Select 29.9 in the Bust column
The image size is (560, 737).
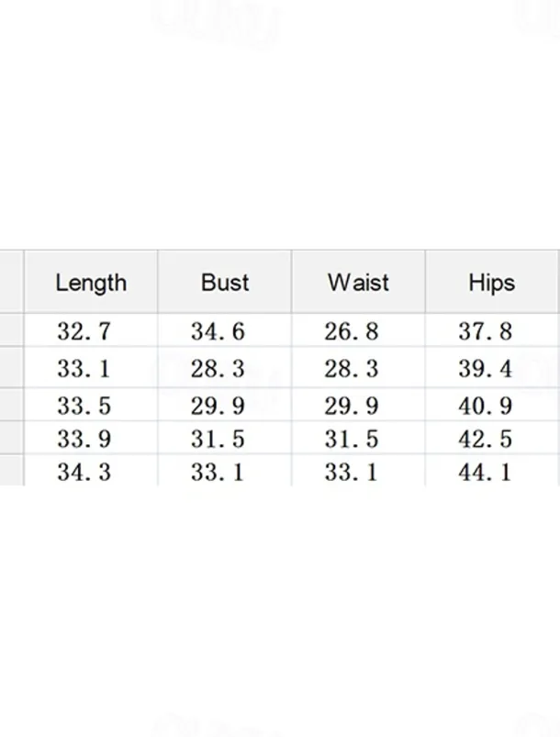(218, 406)
